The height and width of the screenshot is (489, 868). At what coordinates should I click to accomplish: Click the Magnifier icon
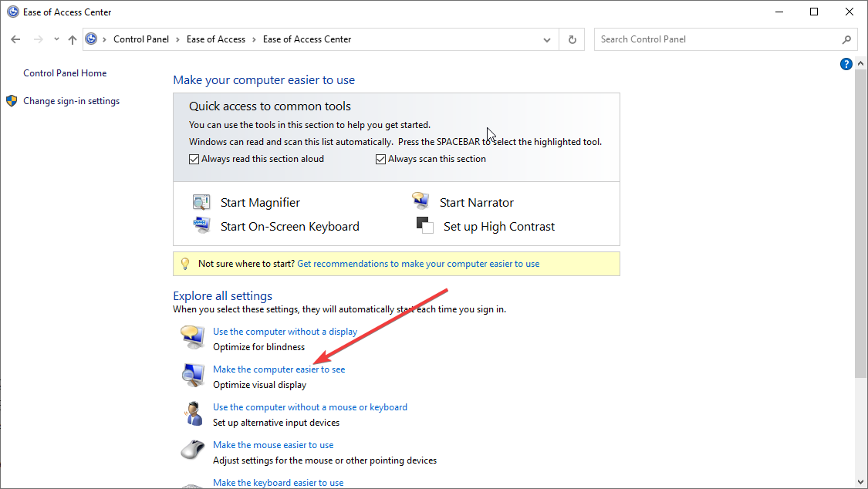(x=201, y=203)
